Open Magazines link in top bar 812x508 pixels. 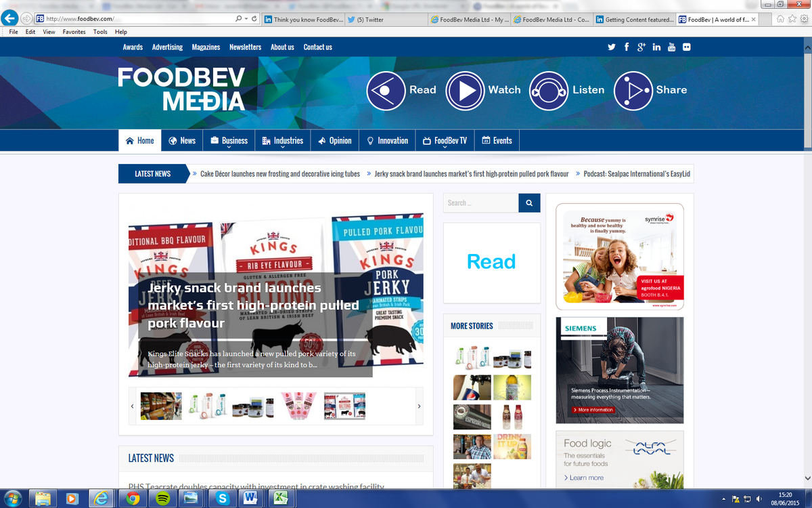click(x=206, y=47)
